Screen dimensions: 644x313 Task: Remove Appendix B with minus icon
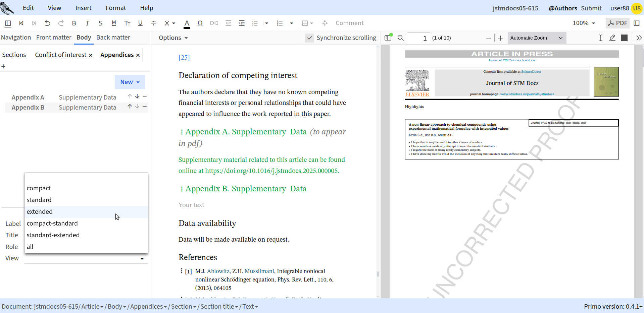[x=145, y=107]
